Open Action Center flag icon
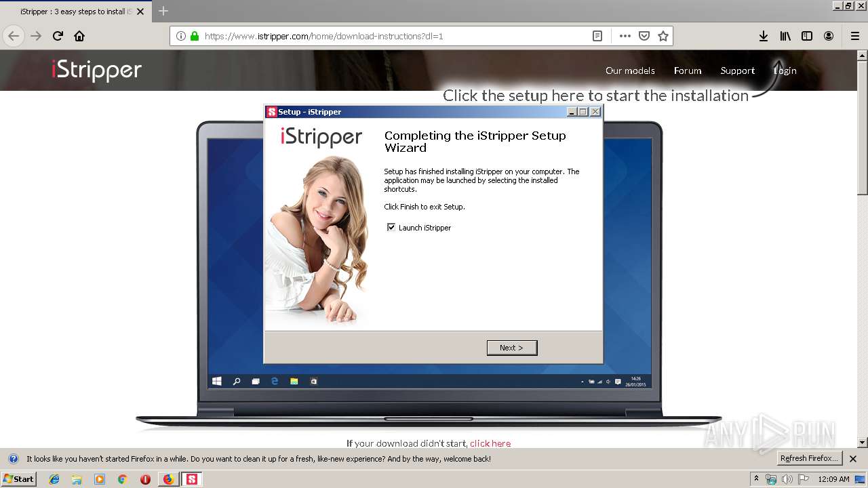868x488 pixels. (x=804, y=479)
